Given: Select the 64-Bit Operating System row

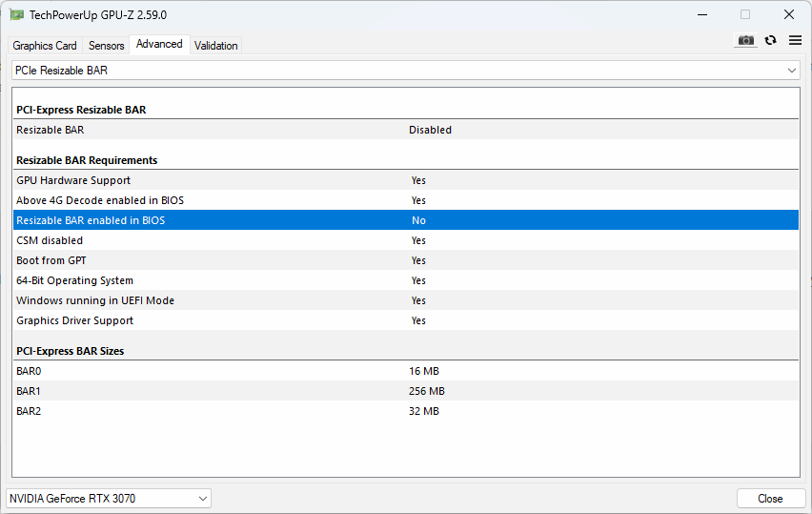Looking at the screenshot, I should tap(406, 280).
